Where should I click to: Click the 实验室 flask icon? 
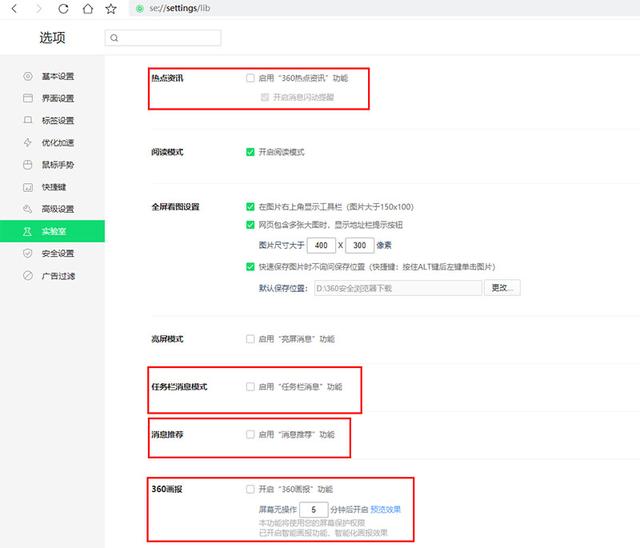tap(28, 231)
